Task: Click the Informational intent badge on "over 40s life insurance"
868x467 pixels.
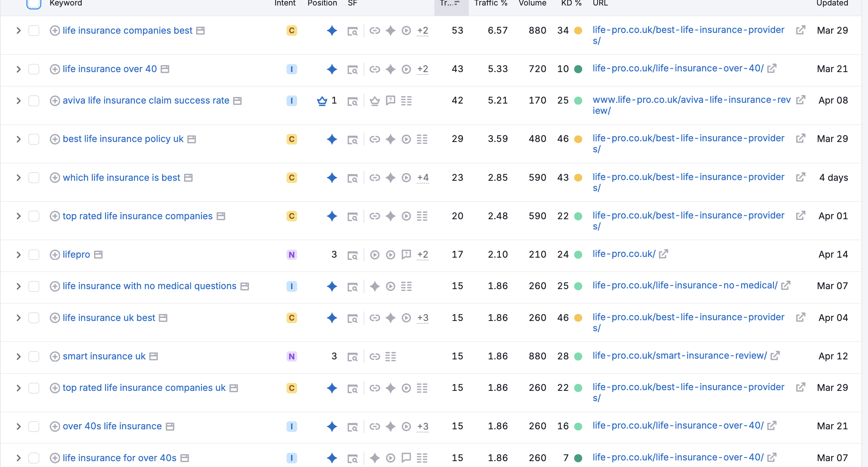Action: tap(292, 426)
